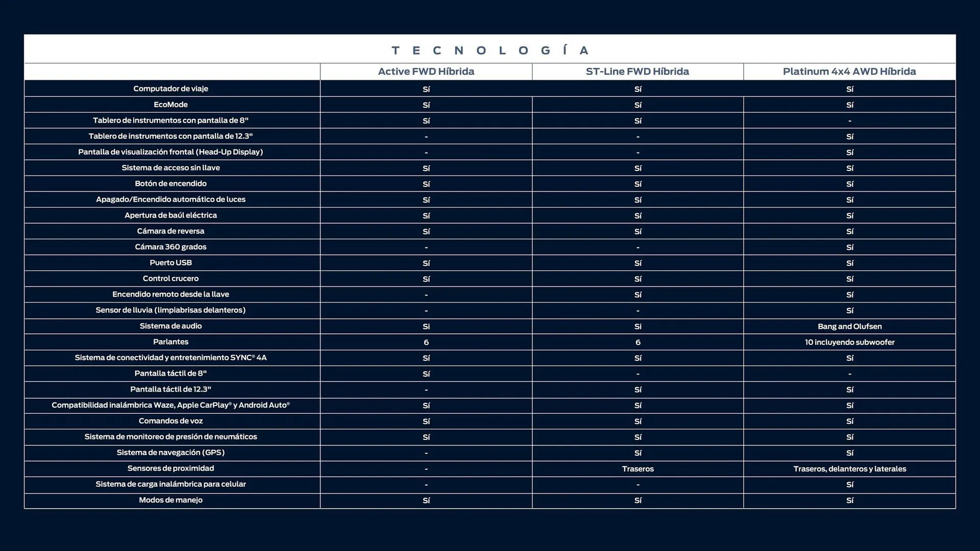Click the Cámara 360 grados row label
Viewport: 980px width, 551px height.
(x=170, y=247)
